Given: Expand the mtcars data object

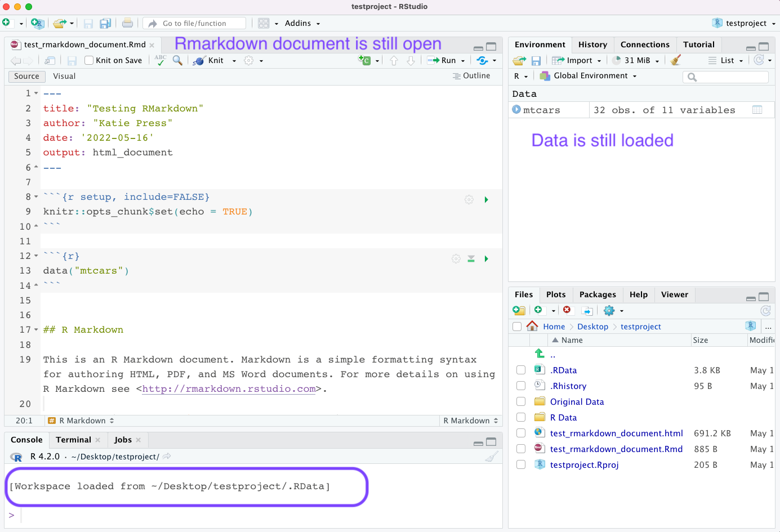Looking at the screenshot, I should point(516,110).
